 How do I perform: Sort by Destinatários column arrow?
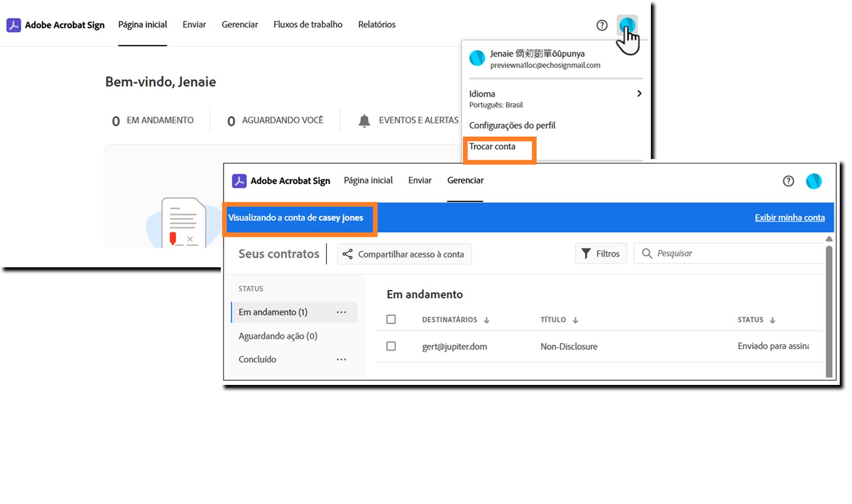[x=487, y=320]
